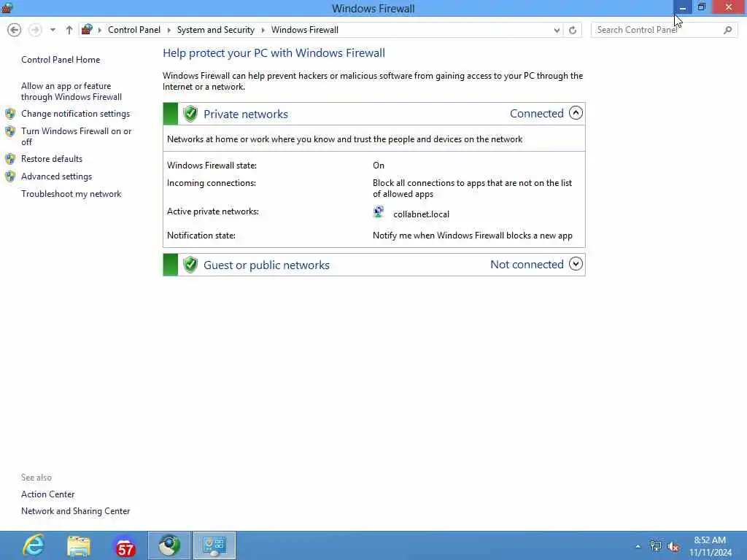This screenshot has height=560, width=747.
Task: Click the Control Panel icon in address bar
Action: click(x=87, y=29)
